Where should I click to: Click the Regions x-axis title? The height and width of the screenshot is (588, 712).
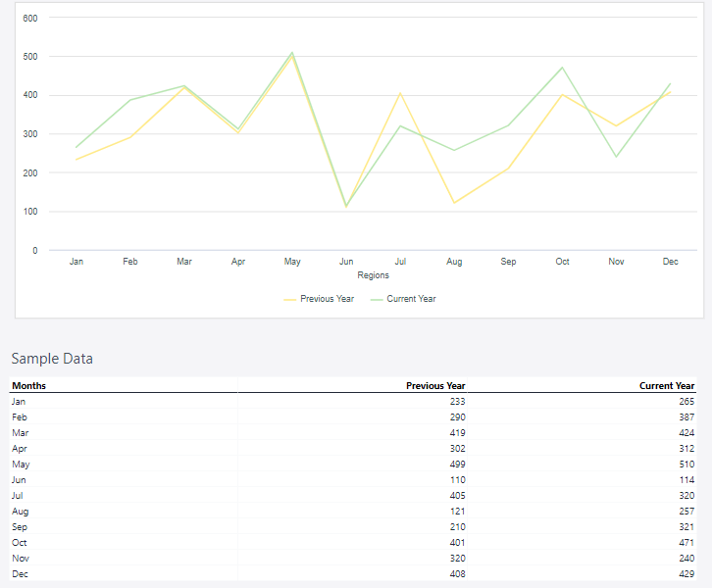point(373,275)
